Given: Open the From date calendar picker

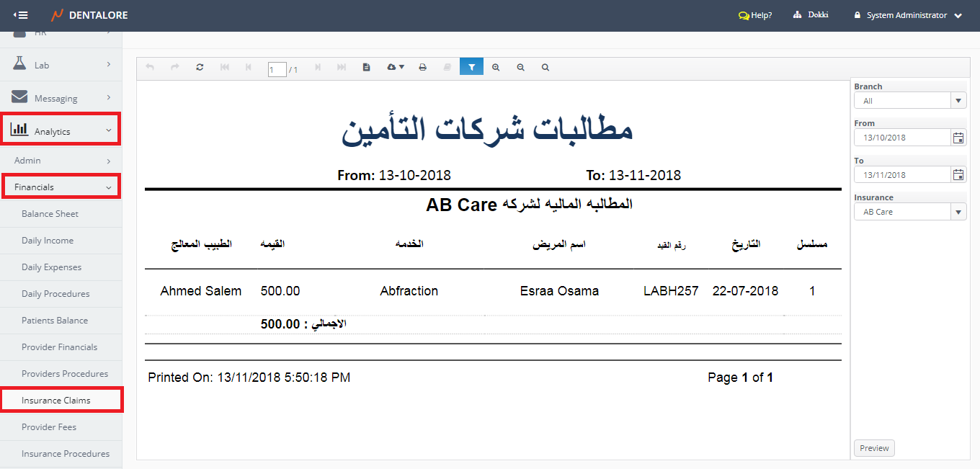Looking at the screenshot, I should coord(958,138).
